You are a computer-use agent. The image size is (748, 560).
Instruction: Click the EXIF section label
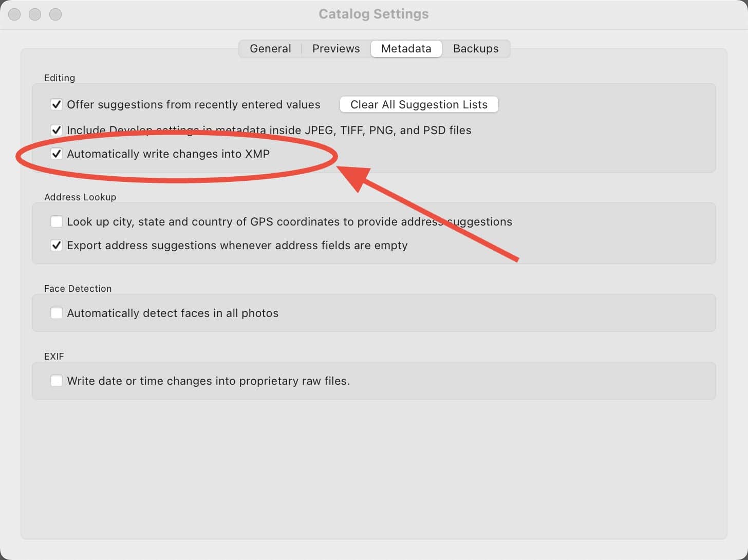pyautogui.click(x=54, y=356)
